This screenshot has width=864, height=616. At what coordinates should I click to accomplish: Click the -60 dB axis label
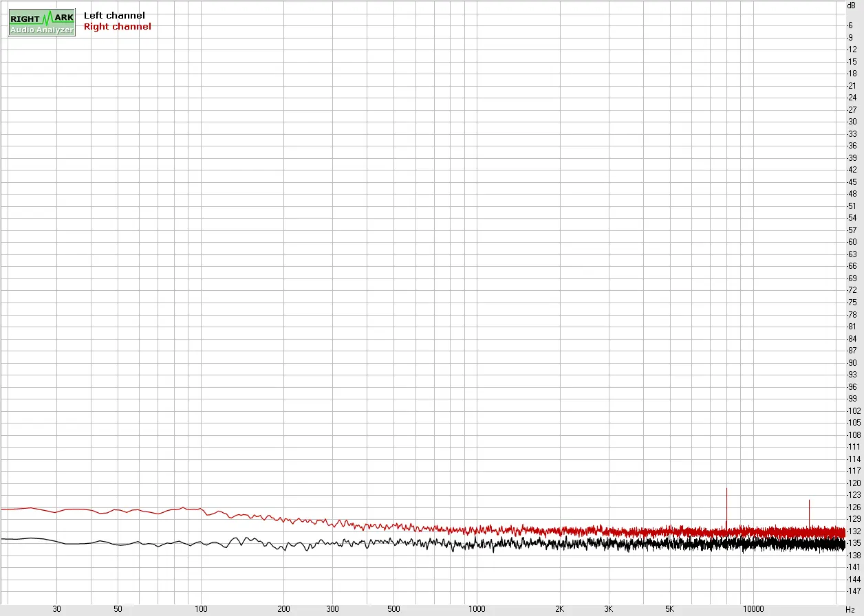852,242
